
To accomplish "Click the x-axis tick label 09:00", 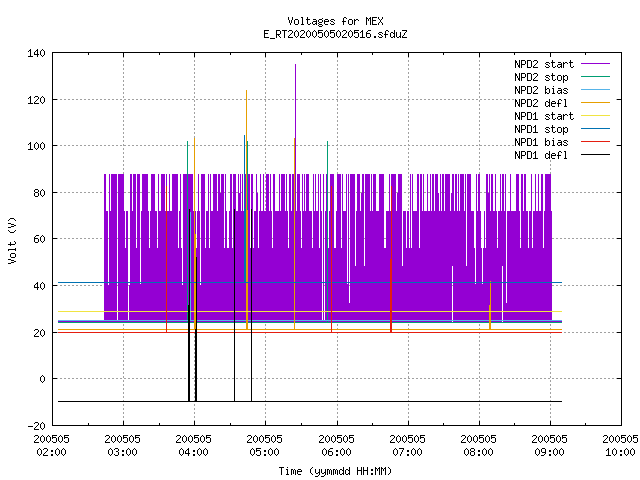I will [x=549, y=452].
